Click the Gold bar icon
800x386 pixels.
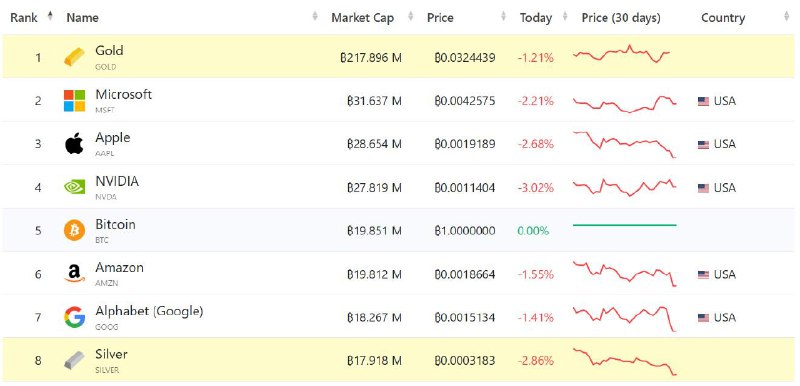pyautogui.click(x=74, y=57)
